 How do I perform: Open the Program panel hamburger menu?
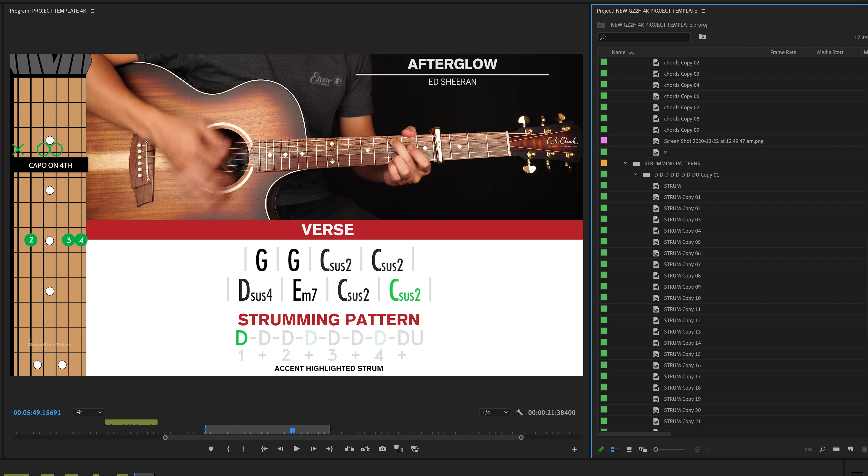[x=92, y=11]
